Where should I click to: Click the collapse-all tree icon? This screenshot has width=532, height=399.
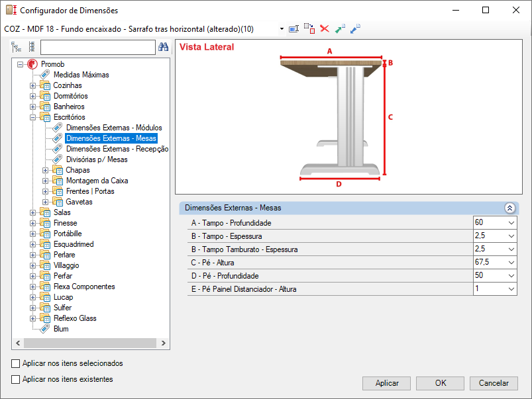(32, 47)
